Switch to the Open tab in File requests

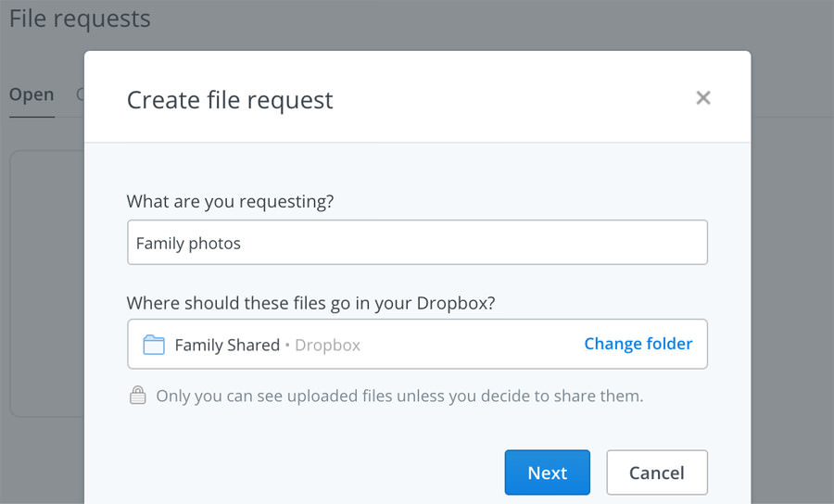point(32,94)
